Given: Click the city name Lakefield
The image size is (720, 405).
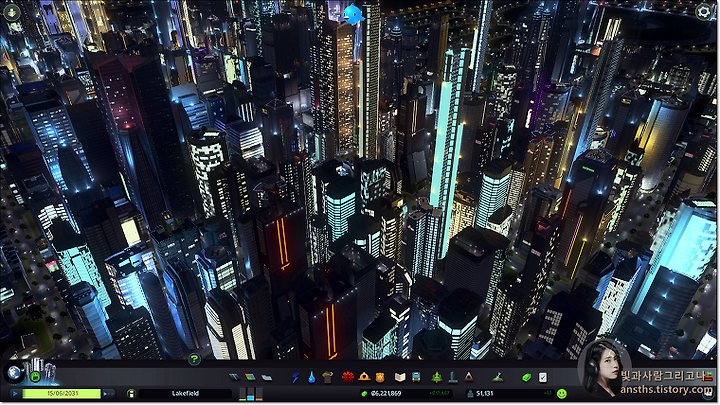Looking at the screenshot, I should point(186,394).
